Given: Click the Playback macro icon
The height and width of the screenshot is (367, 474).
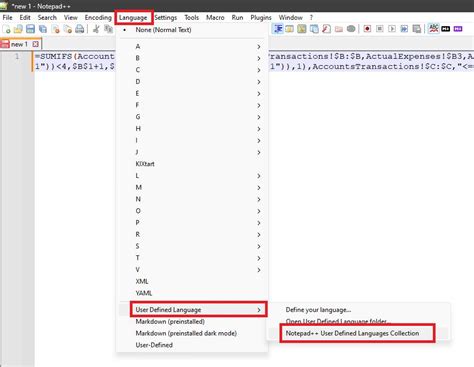Looking at the screenshot, I should (392, 29).
